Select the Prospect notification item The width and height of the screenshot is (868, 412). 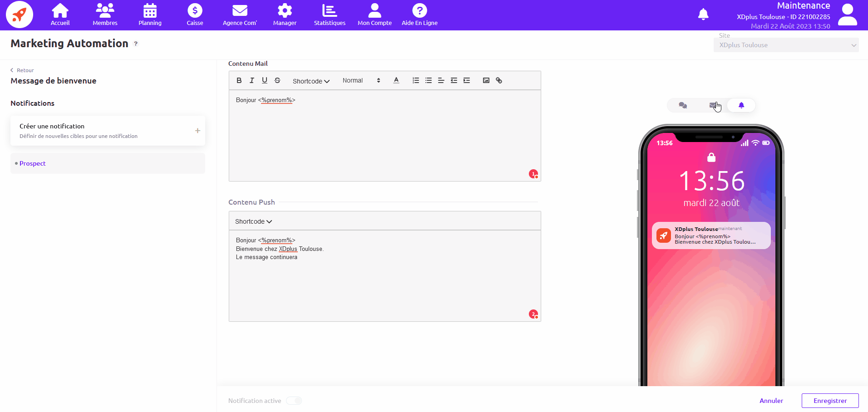pyautogui.click(x=108, y=163)
